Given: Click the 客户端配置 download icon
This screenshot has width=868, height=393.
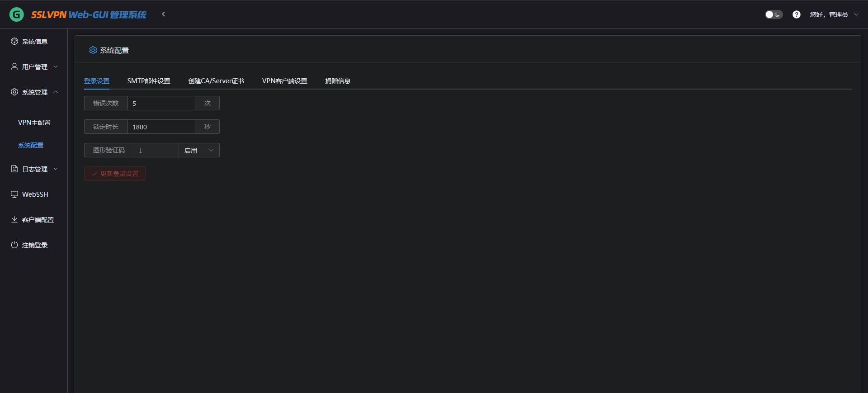Looking at the screenshot, I should point(14,220).
